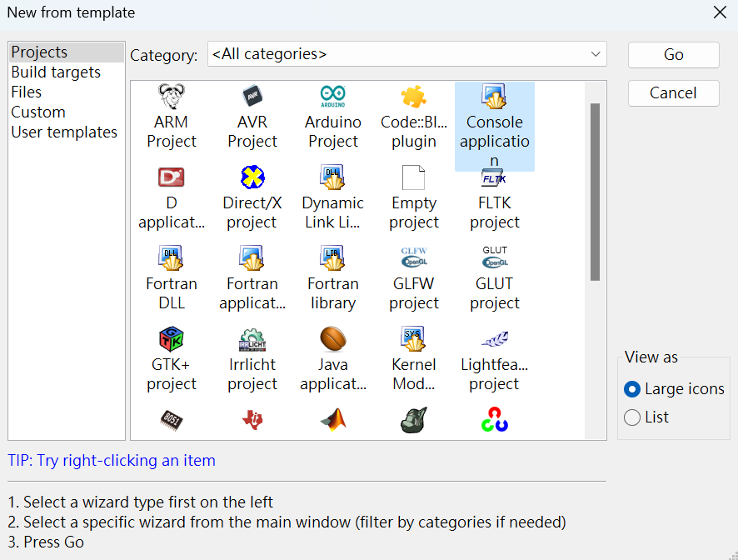This screenshot has width=738, height=560.
Task: Pick the Lightfeather project template
Action: tap(494, 359)
